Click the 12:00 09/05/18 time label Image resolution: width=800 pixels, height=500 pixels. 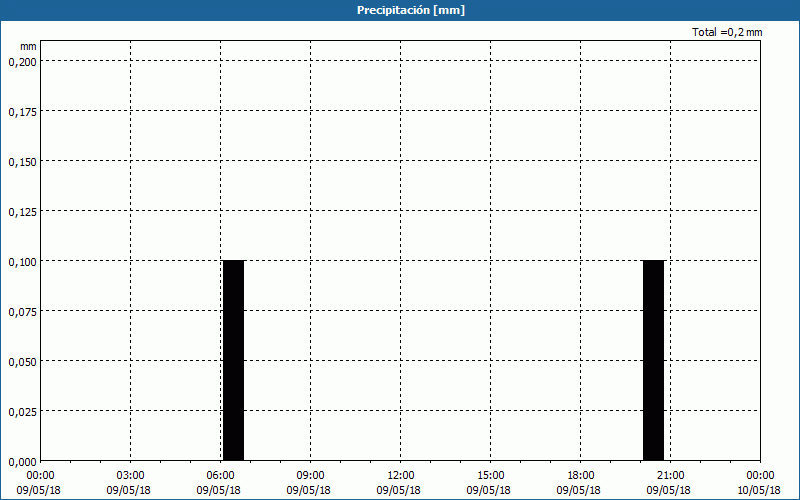[x=399, y=483]
